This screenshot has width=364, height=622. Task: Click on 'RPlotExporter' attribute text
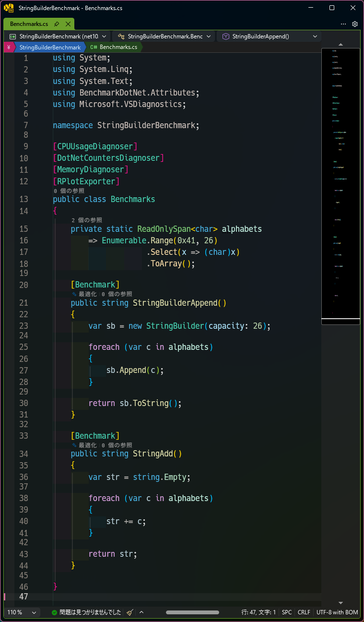point(86,181)
